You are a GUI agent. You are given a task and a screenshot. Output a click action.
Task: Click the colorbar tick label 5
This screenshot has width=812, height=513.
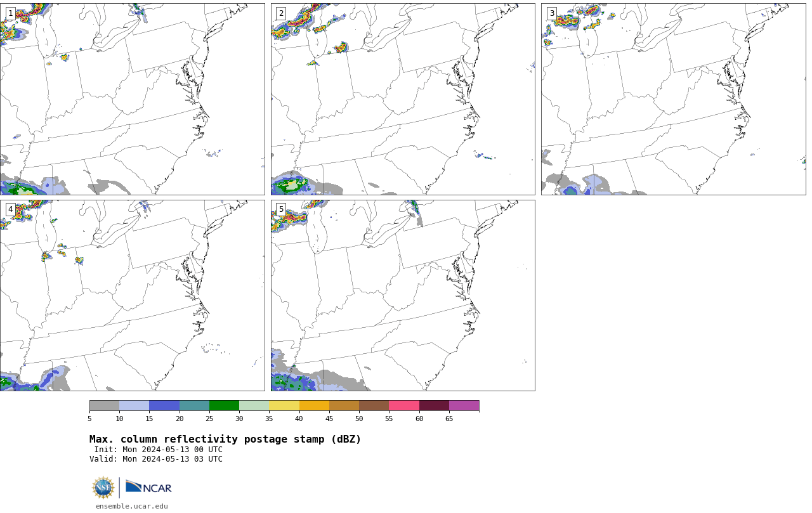tap(89, 419)
